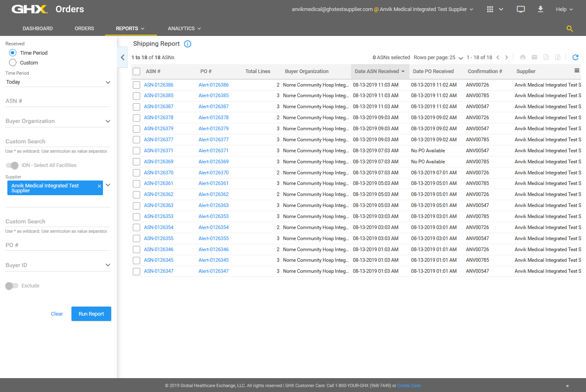Viewport: 586px width, 392px height.
Task: Go to the DASHBOARD tab
Action: [x=38, y=29]
